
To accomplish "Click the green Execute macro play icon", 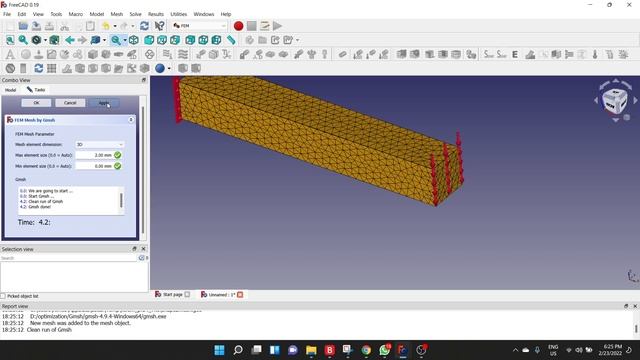I will coord(278,26).
